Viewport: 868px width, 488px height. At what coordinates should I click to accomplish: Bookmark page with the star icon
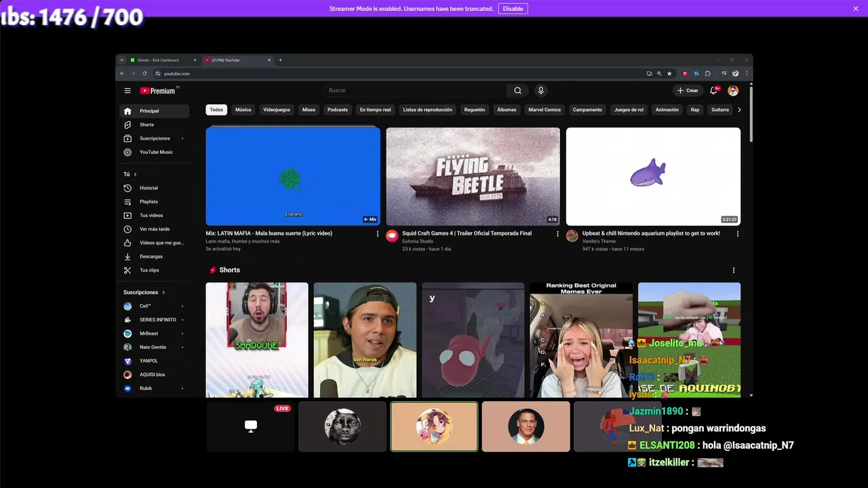[669, 73]
